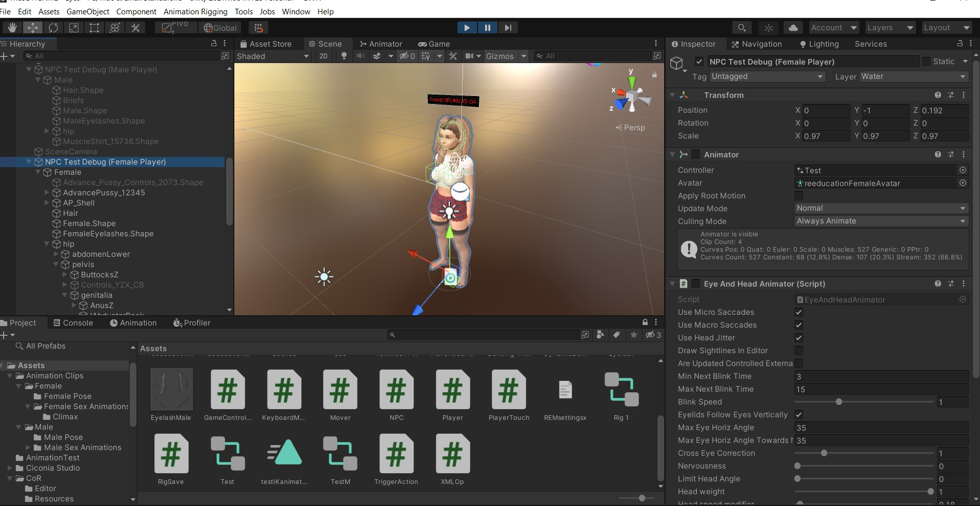Toggle Eyelids Follow Eyes Vertically checkbox
The width and height of the screenshot is (980, 506).
click(x=798, y=415)
